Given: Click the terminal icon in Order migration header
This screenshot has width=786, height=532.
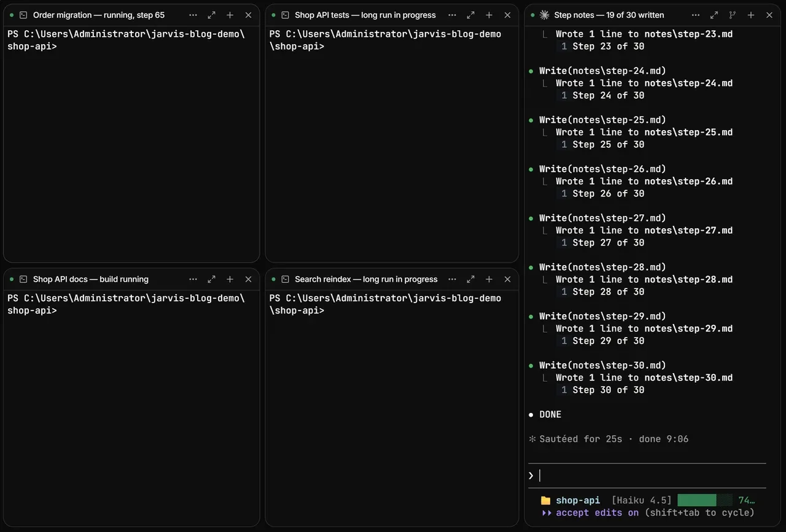Looking at the screenshot, I should pos(23,15).
